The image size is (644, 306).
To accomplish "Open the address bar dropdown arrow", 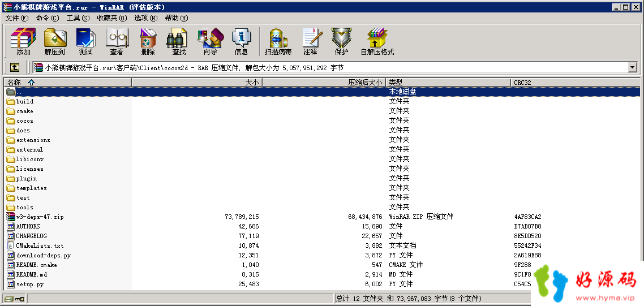I will 633,67.
